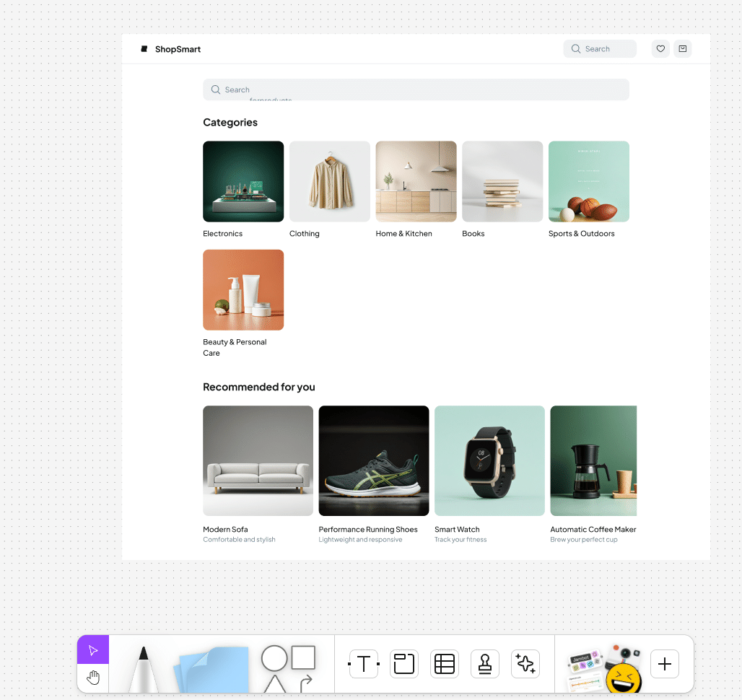Select the Automatic Coffee Maker title
This screenshot has height=700, width=742.
593,529
